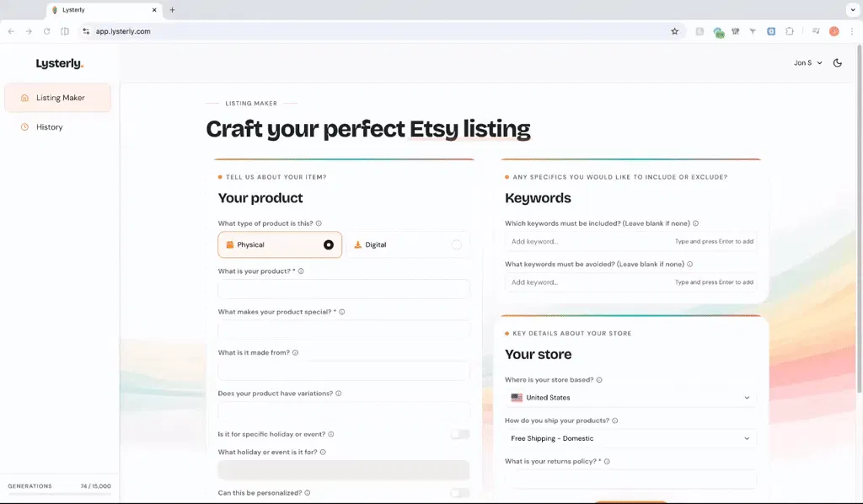Viewport: 863px width, 504px height.
Task: Click the 'Keywords' section heading
Action: (538, 198)
